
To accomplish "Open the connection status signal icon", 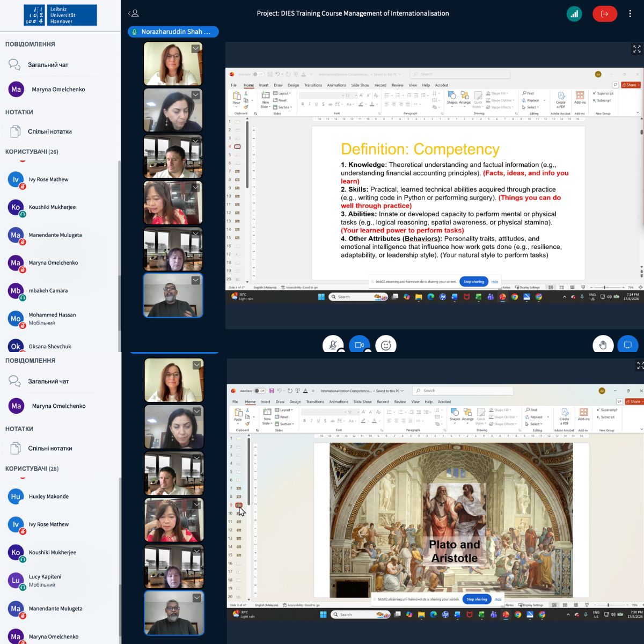I will coord(574,14).
